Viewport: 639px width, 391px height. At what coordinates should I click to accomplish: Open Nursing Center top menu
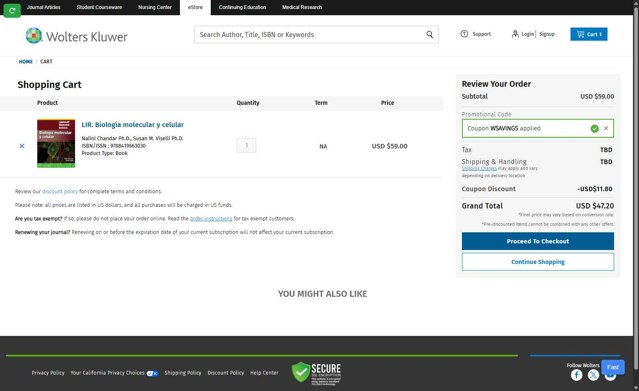155,7
